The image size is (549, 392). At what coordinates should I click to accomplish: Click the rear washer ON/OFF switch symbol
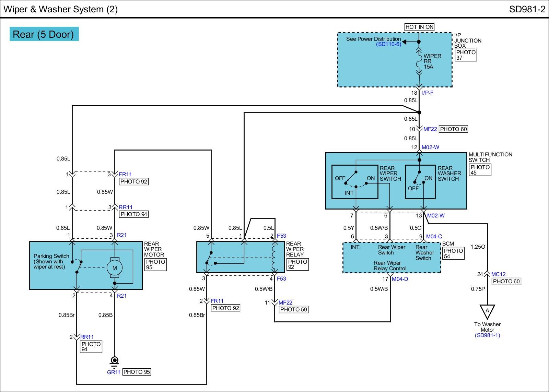point(419,179)
